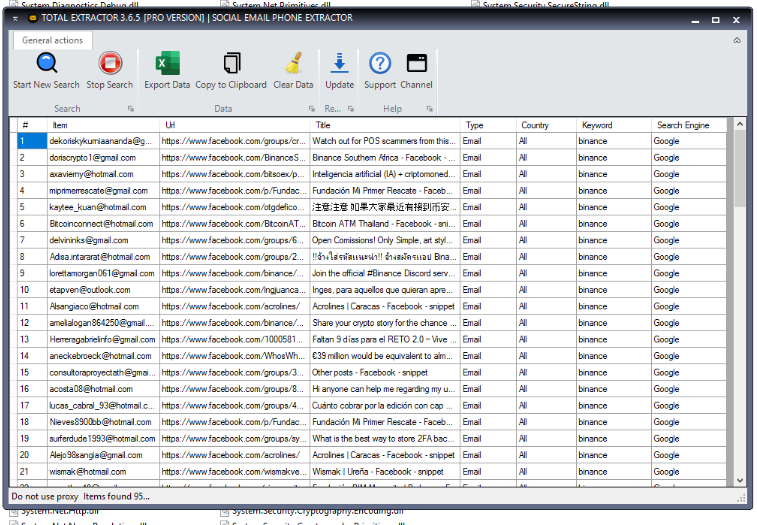Open Support help icon
757x525 pixels.
pyautogui.click(x=380, y=70)
